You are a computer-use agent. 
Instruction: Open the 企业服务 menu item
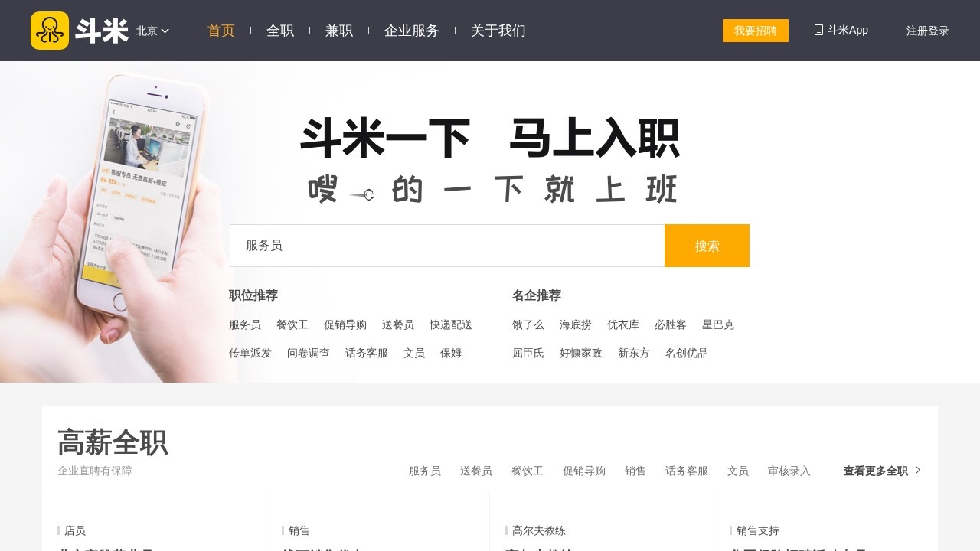[x=411, y=31]
